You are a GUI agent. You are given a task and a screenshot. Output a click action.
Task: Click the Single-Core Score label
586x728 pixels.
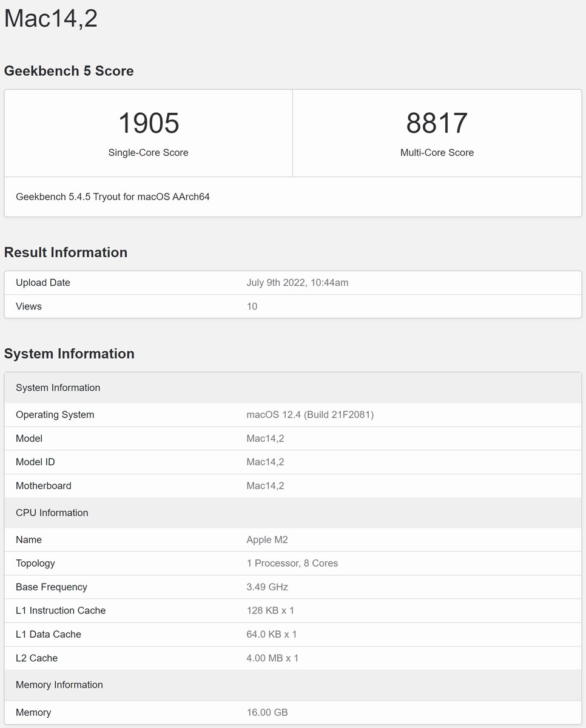[x=149, y=153]
